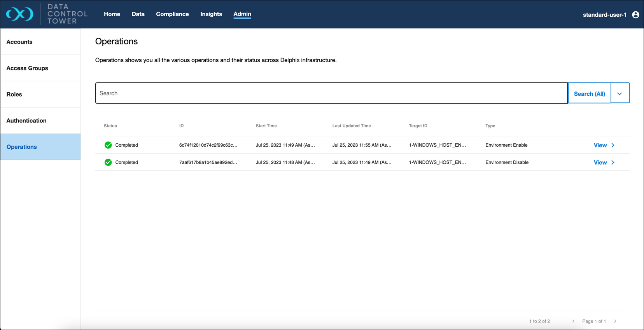The height and width of the screenshot is (330, 644).
Task: Go to previous page arrow in pagination
Action: tap(573, 321)
